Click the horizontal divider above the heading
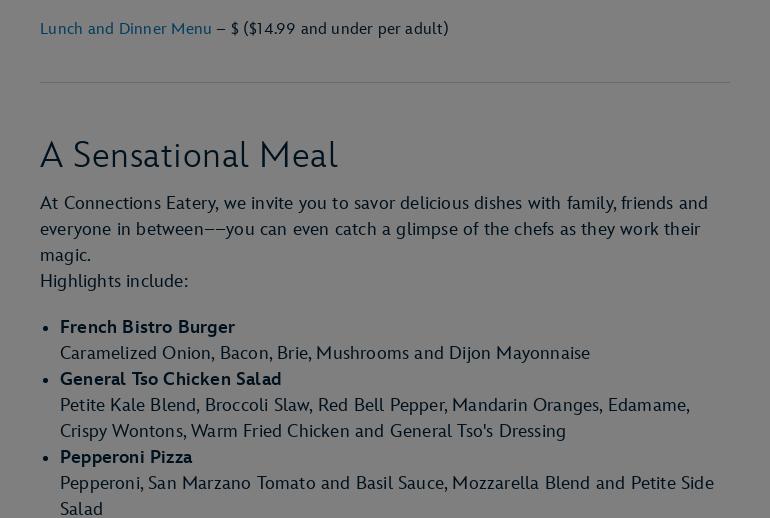Screen dimensions: 770x518 click(x=384, y=83)
